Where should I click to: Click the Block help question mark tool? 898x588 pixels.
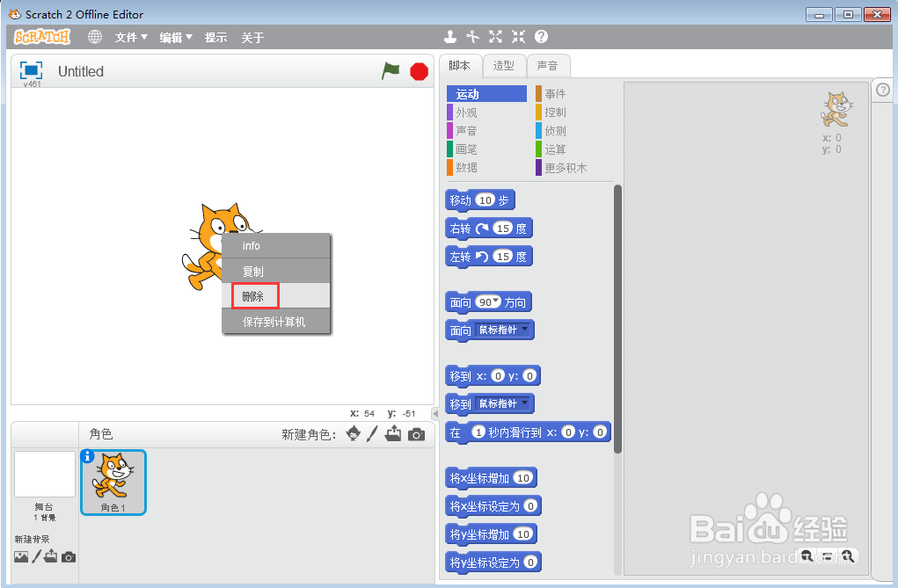541,37
